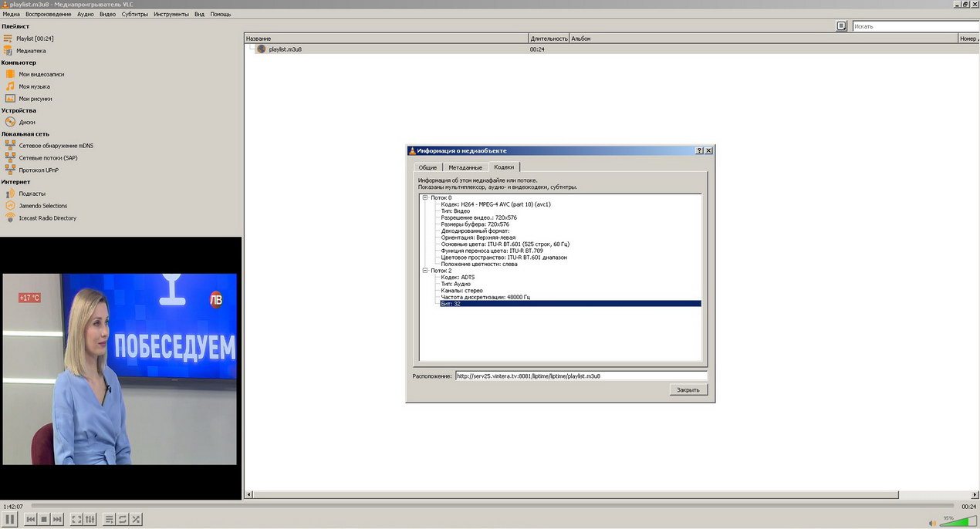
Task: Sort by the Название column header
Action: click(x=387, y=39)
